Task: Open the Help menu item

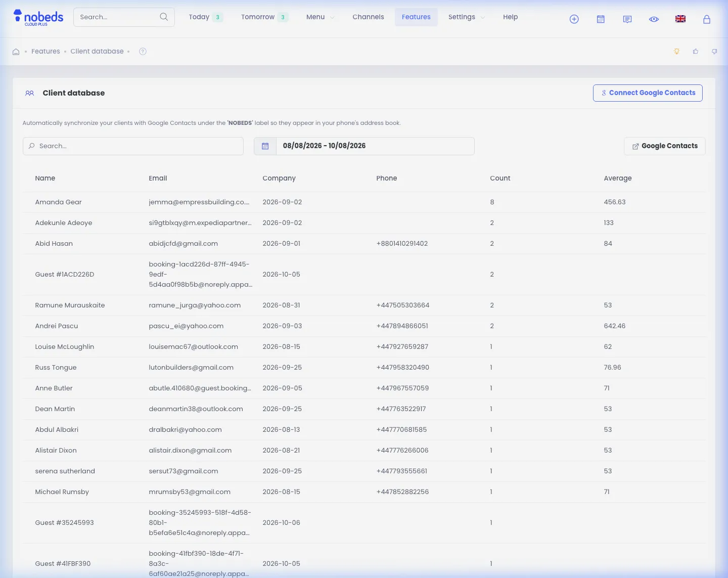Action: click(x=510, y=17)
